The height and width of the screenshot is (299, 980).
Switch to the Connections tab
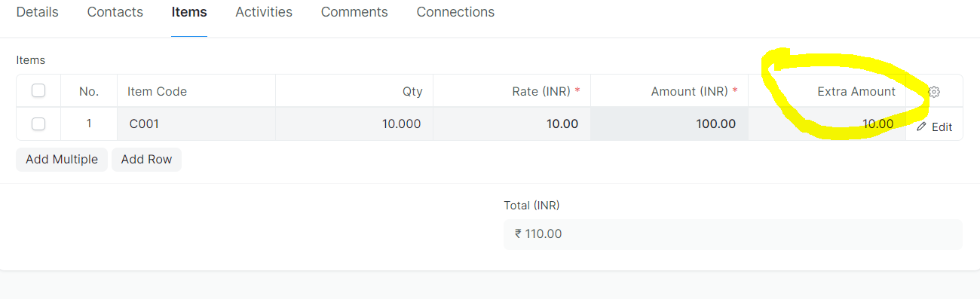click(x=455, y=12)
